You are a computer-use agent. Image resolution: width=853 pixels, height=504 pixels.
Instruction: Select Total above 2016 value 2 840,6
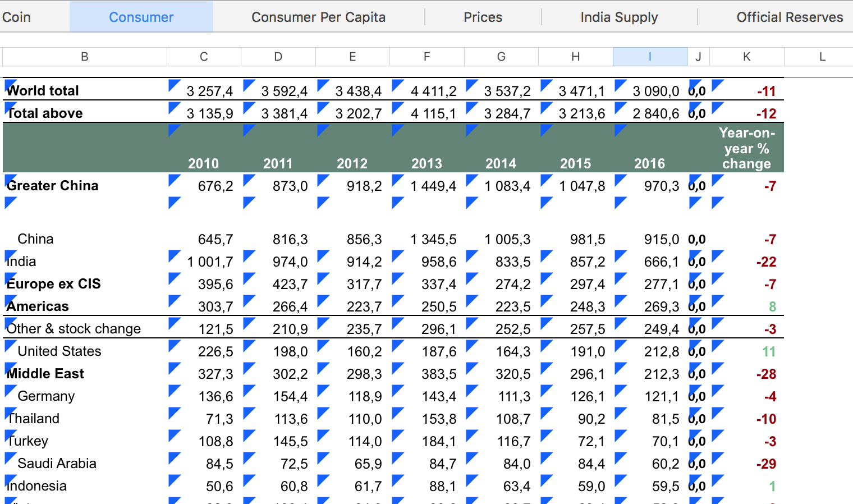click(655, 113)
